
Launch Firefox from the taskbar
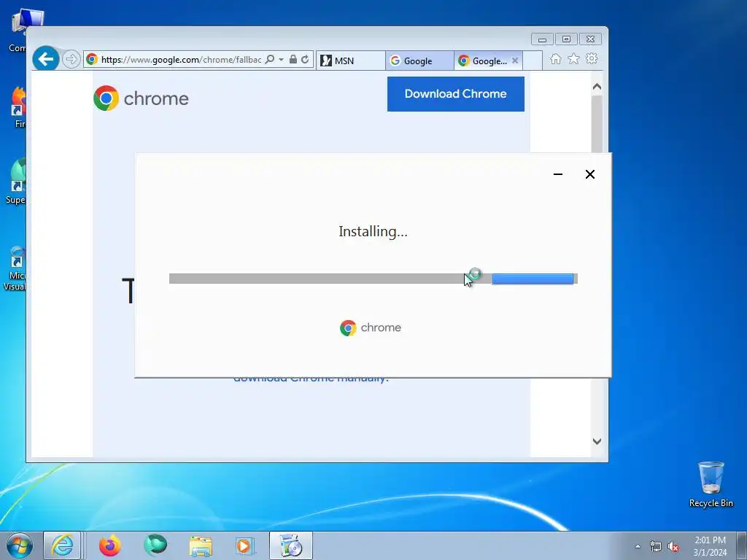point(110,545)
